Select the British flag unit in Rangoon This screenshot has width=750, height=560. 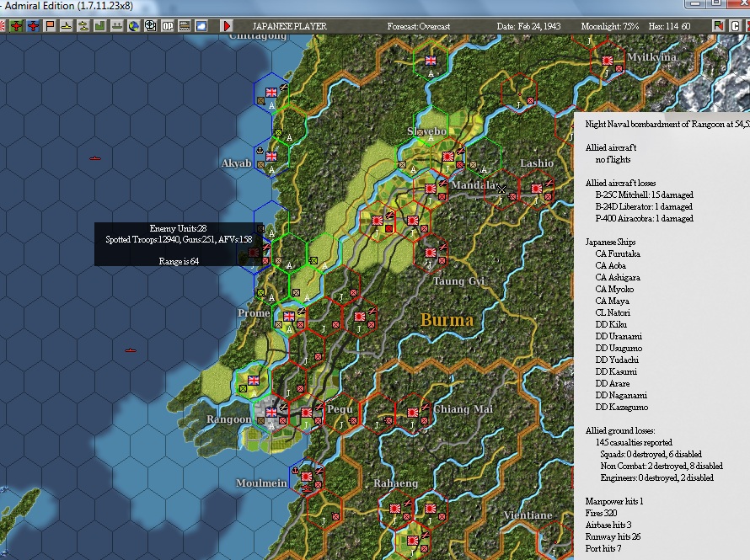coord(271,412)
